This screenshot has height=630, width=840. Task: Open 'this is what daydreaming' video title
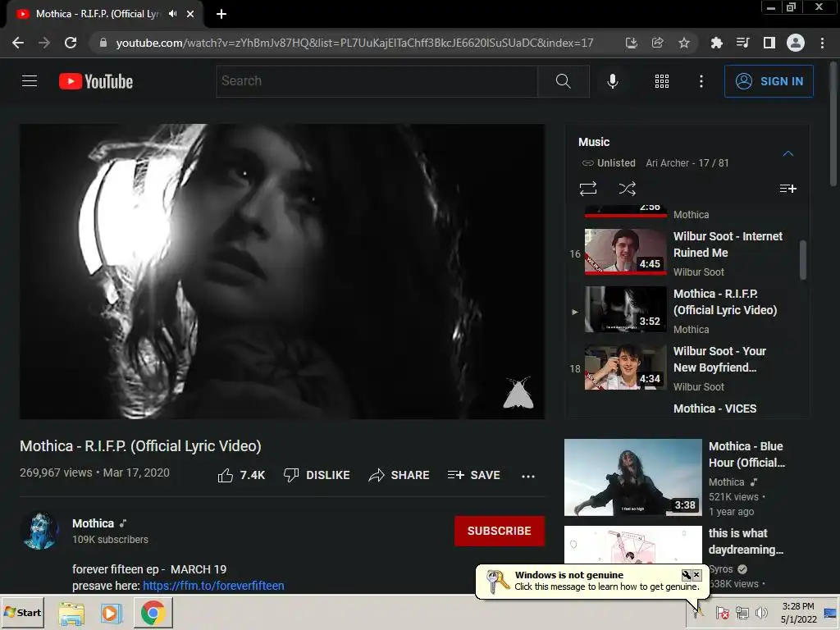coord(745,541)
